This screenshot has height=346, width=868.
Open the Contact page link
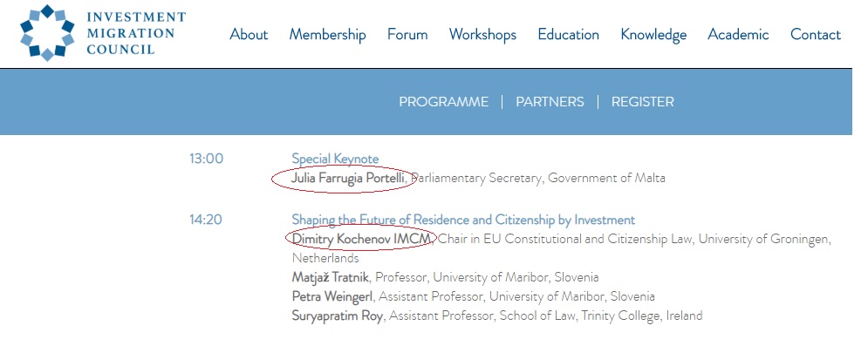(x=816, y=34)
